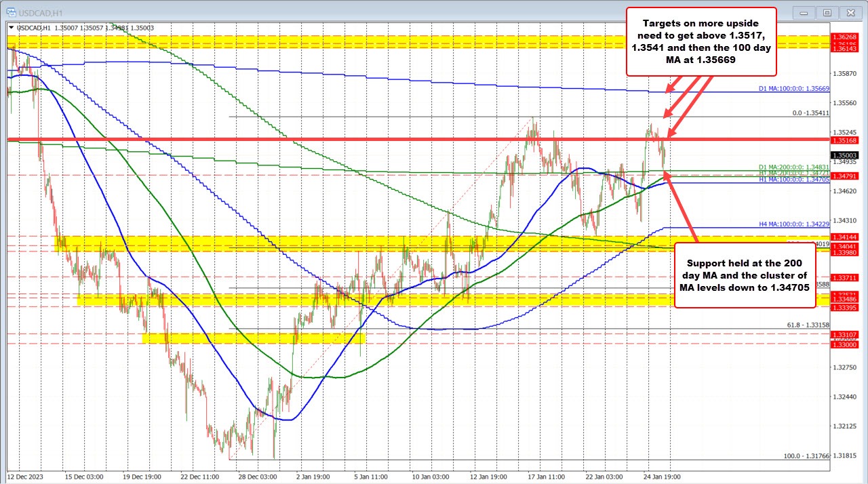
Task: Select the upside targets annotation box
Action: coord(703,42)
